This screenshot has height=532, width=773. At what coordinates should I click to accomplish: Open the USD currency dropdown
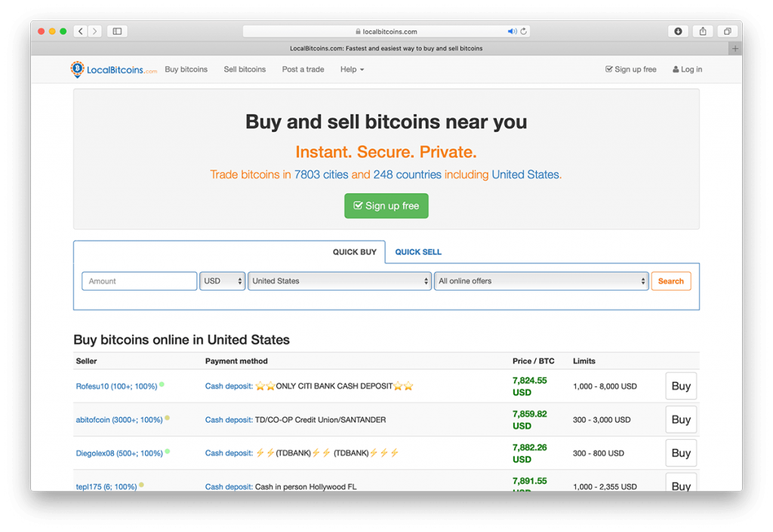(x=223, y=281)
